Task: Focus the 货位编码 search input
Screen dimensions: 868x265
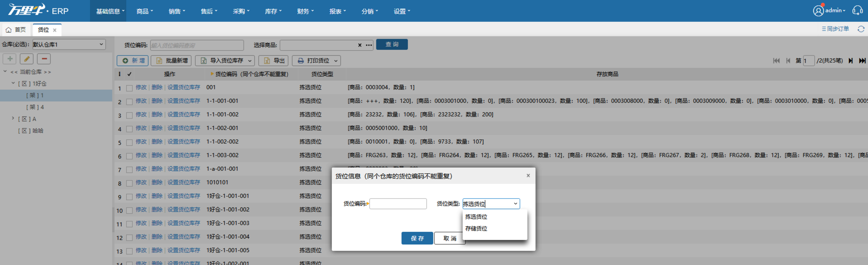Action: [197, 45]
